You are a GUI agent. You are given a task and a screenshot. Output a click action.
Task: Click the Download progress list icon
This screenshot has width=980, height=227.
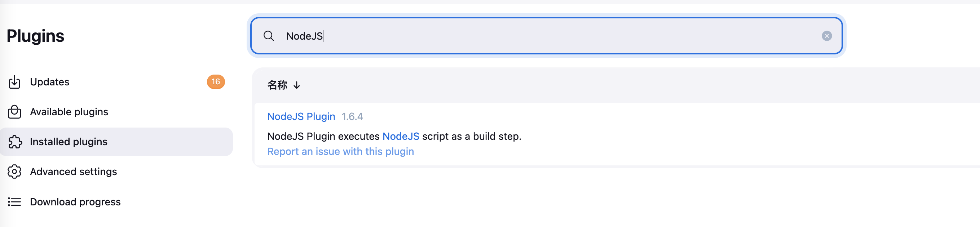[x=14, y=201]
